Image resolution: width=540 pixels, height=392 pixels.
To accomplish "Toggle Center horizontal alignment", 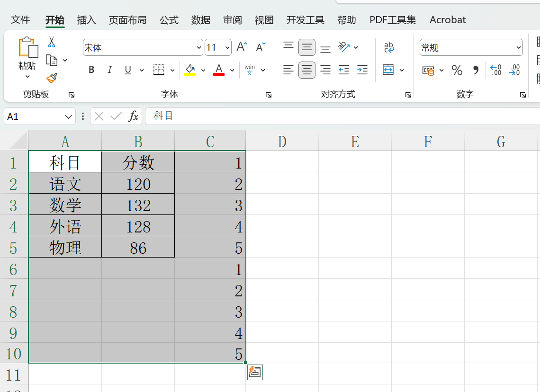I will point(307,70).
